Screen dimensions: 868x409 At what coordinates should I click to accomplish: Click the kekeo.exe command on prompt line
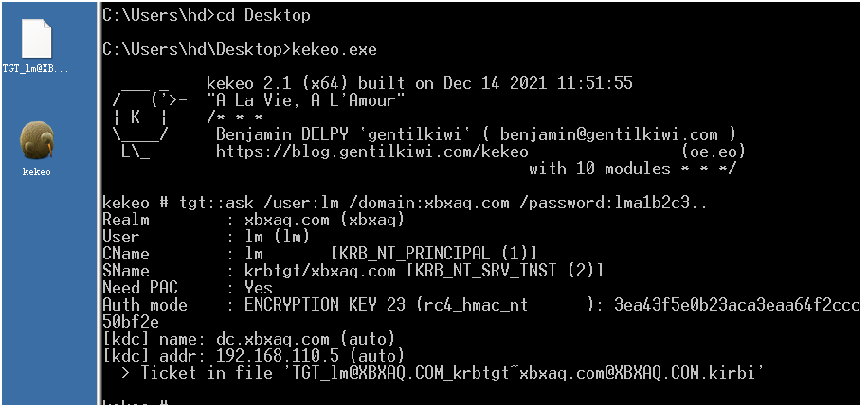coord(334,49)
